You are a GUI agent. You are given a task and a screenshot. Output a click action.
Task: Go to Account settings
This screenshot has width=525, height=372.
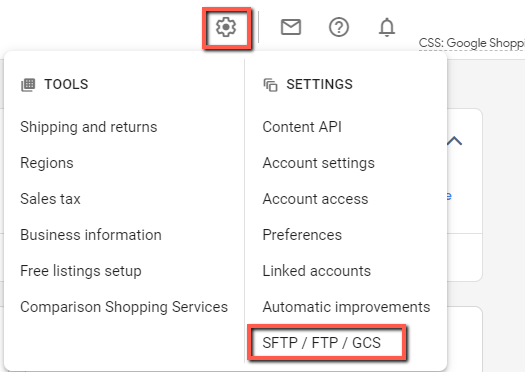coord(318,163)
